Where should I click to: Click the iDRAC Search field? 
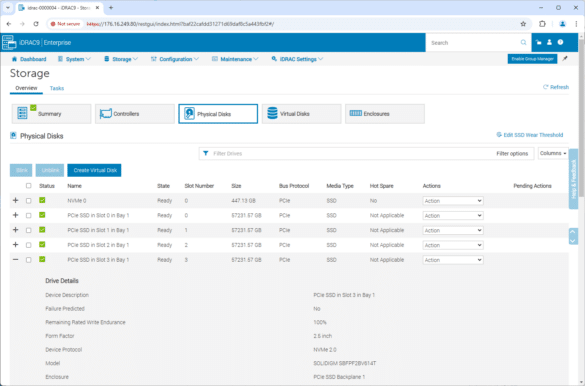click(x=474, y=43)
